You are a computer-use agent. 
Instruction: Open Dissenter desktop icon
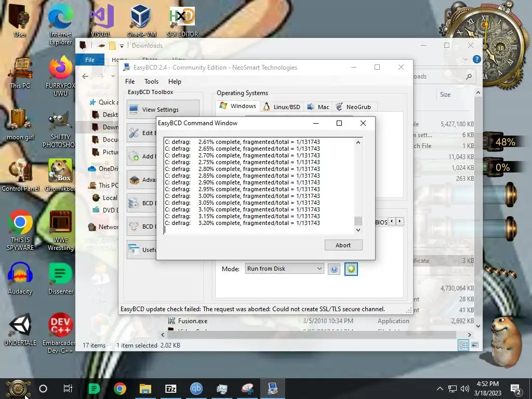60,278
